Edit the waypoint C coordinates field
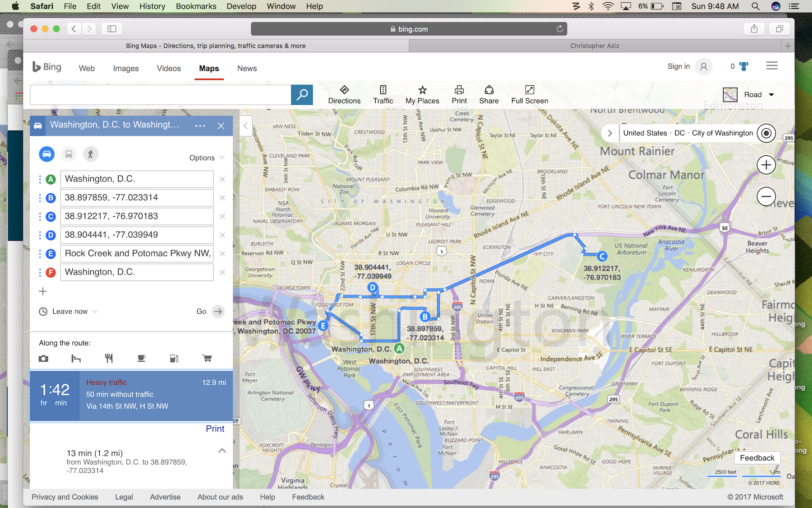The height and width of the screenshot is (508, 812). (x=137, y=216)
